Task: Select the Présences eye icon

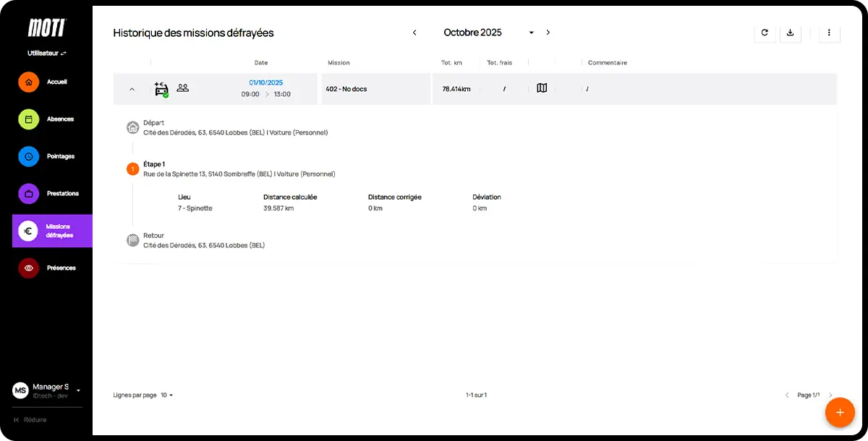Action: click(28, 267)
